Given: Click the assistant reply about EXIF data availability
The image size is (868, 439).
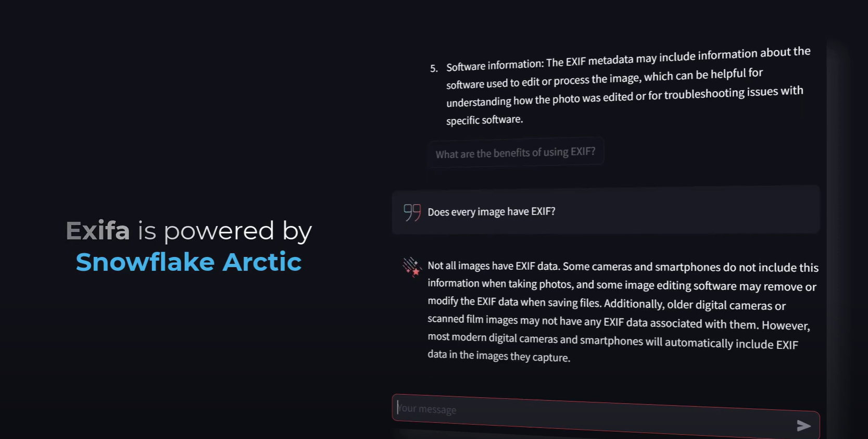Looking at the screenshot, I should pyautogui.click(x=620, y=311).
